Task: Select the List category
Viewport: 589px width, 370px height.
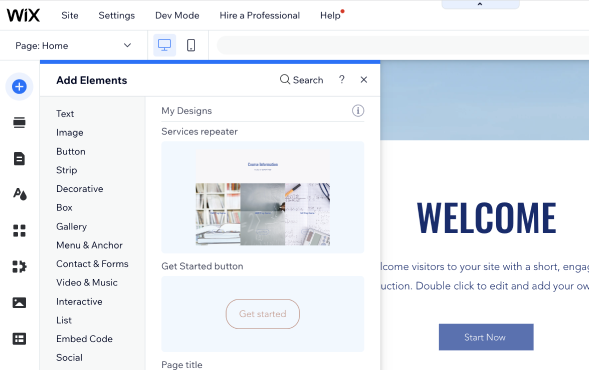Action: tap(64, 320)
